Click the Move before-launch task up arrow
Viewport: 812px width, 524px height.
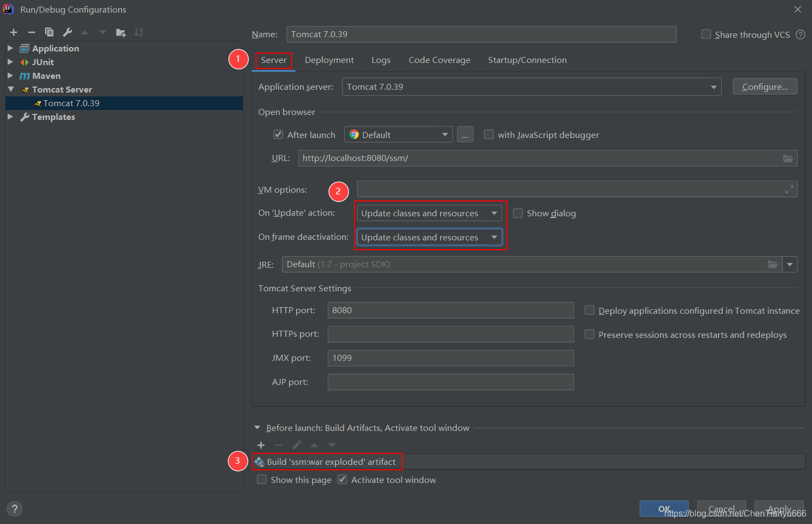pos(314,445)
